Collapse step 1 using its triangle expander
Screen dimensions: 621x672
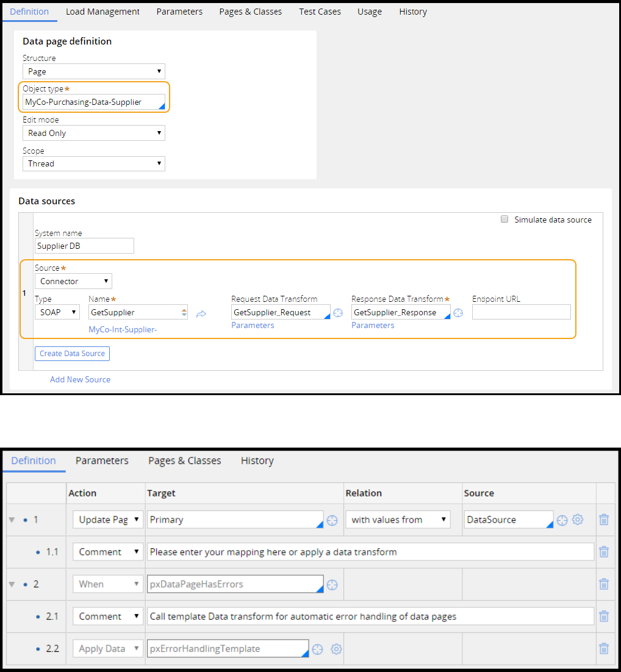pos(12,520)
